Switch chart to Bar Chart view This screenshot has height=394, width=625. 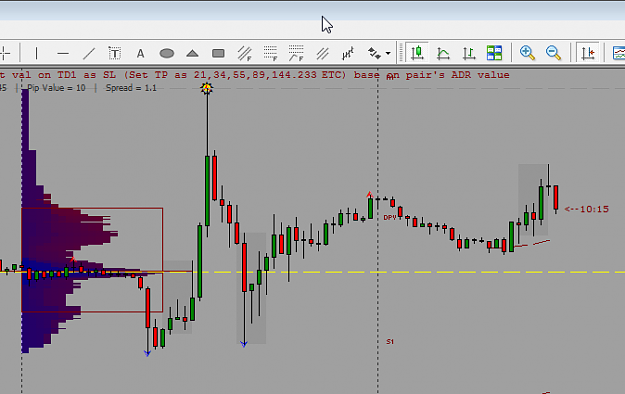tap(469, 53)
